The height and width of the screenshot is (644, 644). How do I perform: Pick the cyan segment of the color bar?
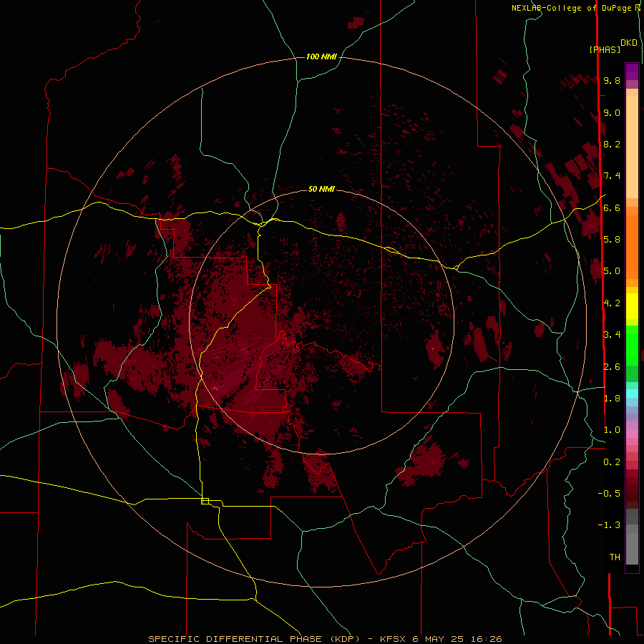click(x=632, y=393)
